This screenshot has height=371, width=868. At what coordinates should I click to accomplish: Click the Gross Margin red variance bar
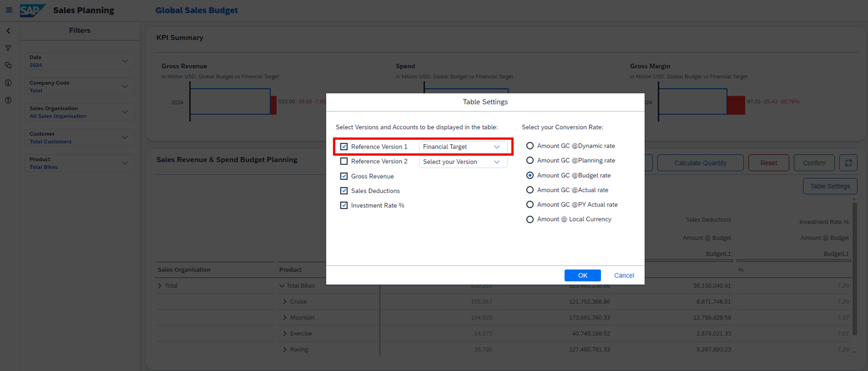point(736,105)
